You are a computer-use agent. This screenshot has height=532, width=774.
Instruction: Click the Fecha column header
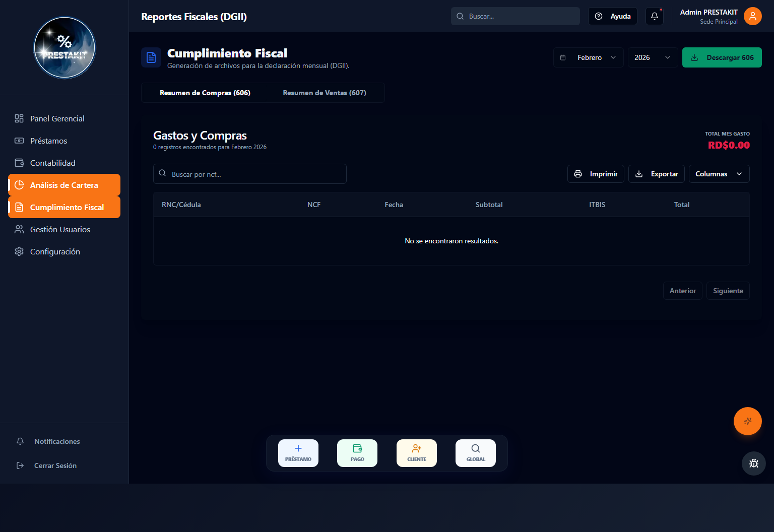(x=394, y=205)
